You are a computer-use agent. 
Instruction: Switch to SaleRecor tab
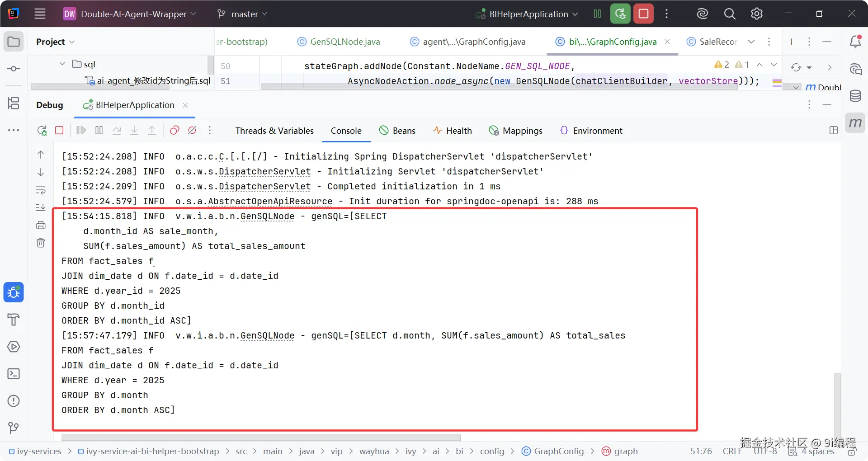point(712,42)
